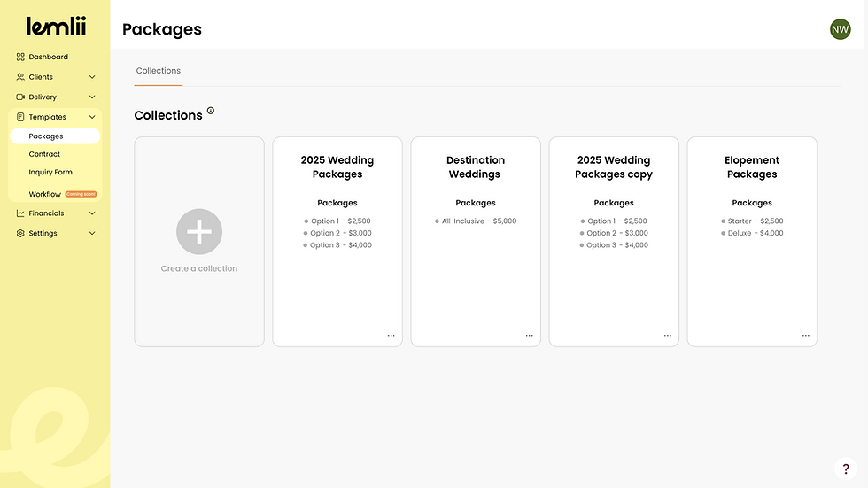Click Option 1 - $2,500 in Packages copy card

coord(613,221)
